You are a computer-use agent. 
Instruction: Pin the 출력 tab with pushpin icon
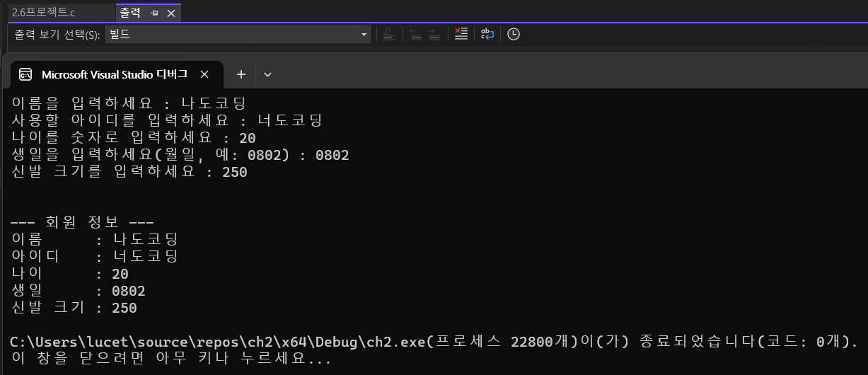[154, 13]
